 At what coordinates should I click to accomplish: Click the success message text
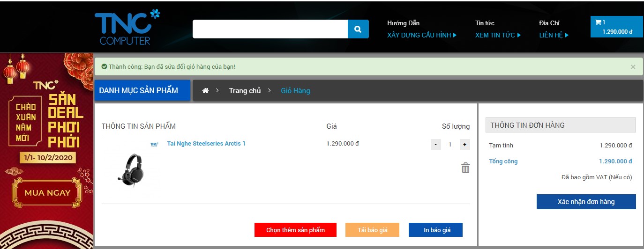click(x=172, y=67)
